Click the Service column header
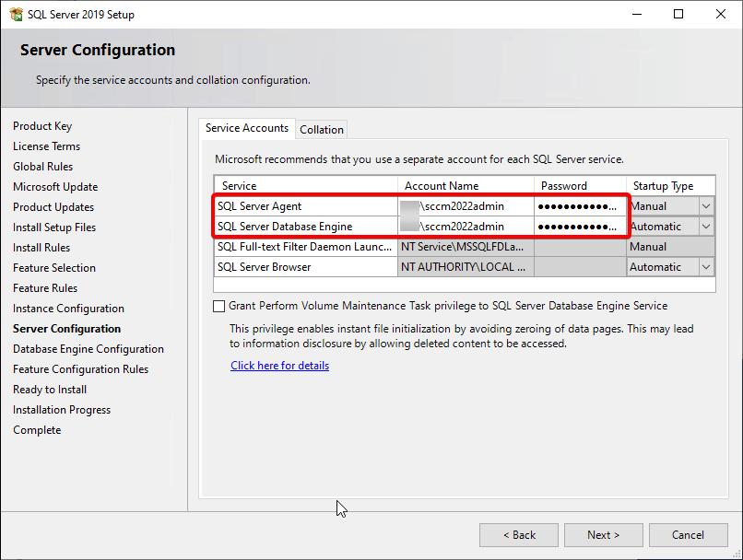This screenshot has height=560, width=743. pos(306,186)
